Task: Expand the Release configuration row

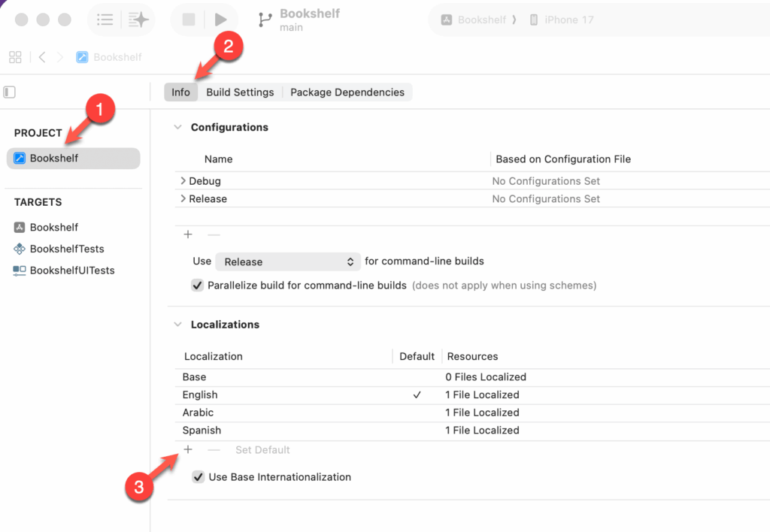Action: (x=183, y=198)
